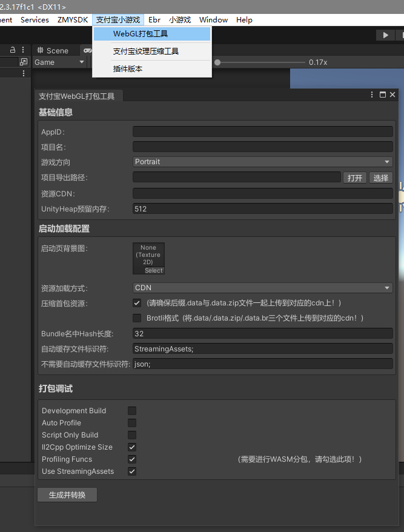404x532 pixels.
Task: Disable the Use StreamingAssets checkbox
Action: [132, 471]
